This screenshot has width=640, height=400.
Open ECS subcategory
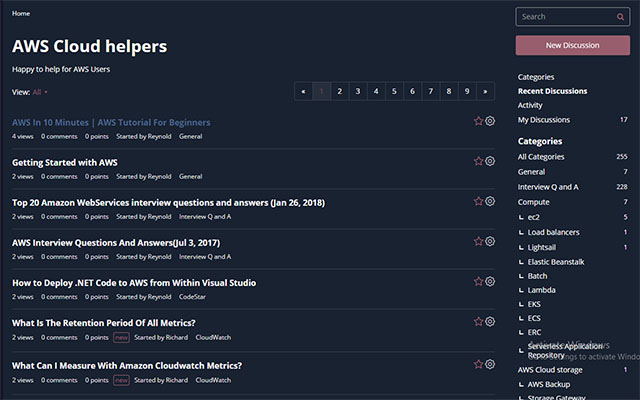tap(534, 318)
